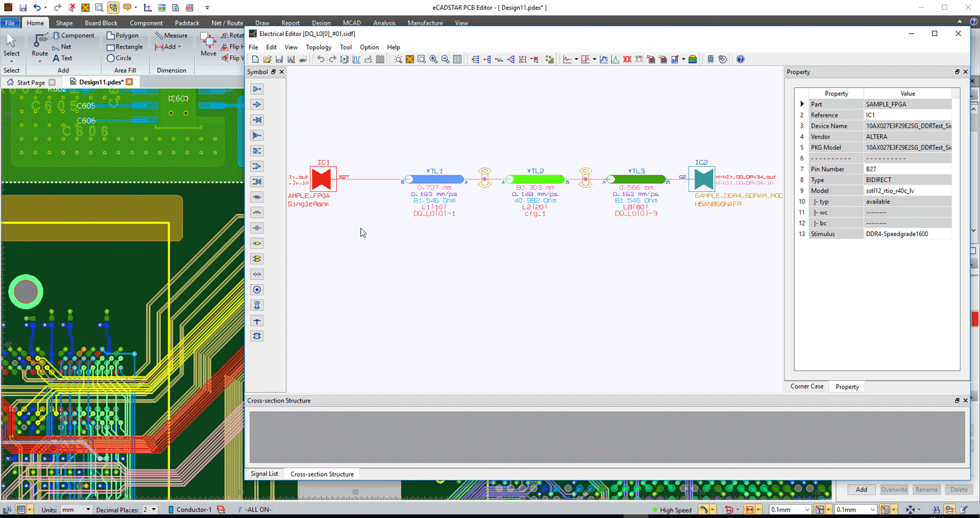Open Topology menu in Electrical Editor
Image resolution: width=980 pixels, height=518 pixels.
(318, 47)
